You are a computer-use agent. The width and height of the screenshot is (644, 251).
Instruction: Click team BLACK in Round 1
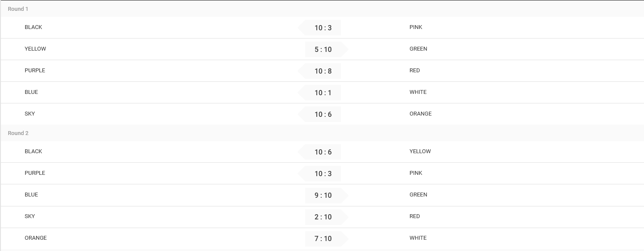(33, 27)
